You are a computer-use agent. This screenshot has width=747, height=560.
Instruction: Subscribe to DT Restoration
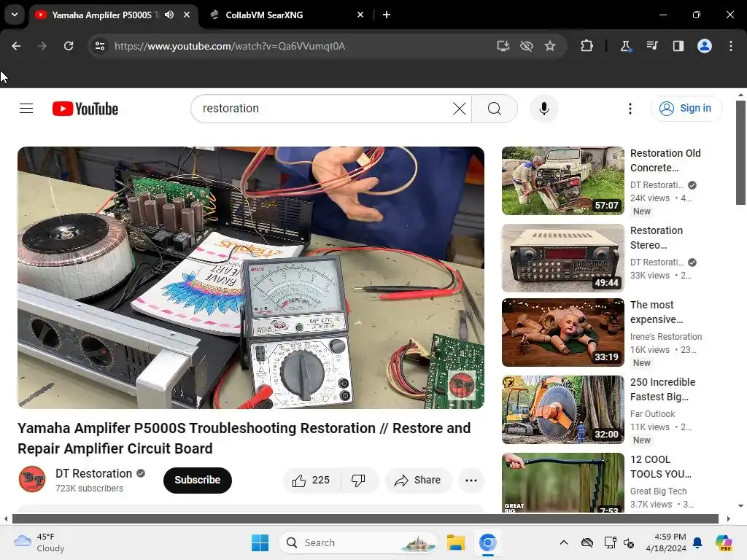pyautogui.click(x=197, y=480)
